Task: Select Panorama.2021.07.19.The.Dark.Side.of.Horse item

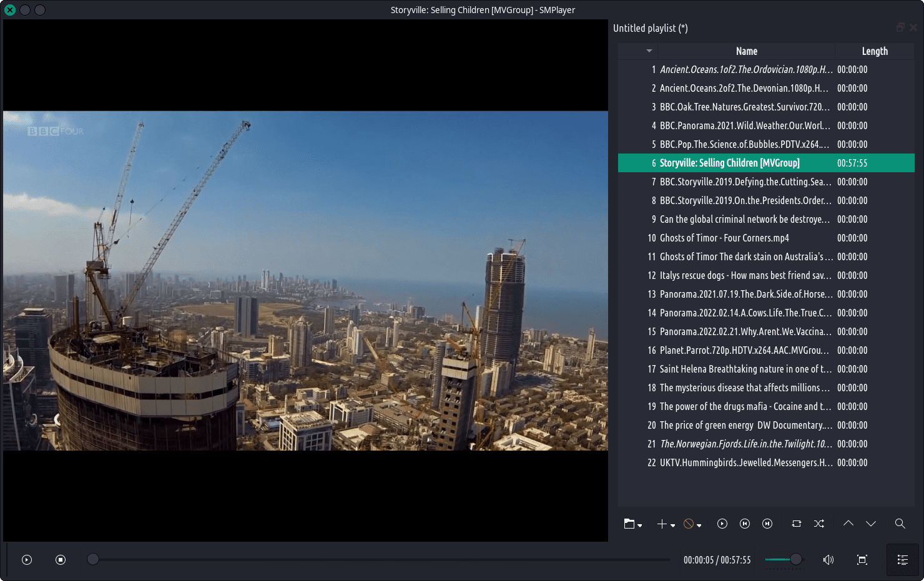Action: click(766, 294)
